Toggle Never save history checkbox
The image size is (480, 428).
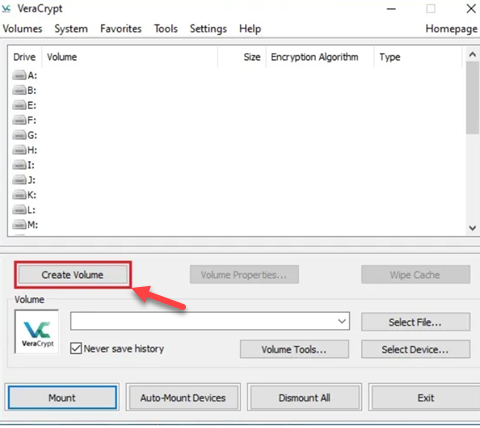click(x=76, y=348)
